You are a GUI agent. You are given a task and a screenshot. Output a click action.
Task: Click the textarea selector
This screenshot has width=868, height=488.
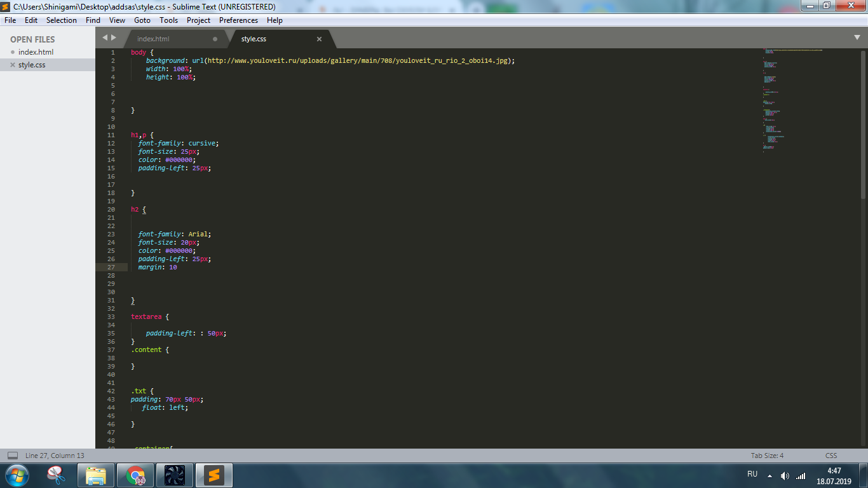point(146,316)
